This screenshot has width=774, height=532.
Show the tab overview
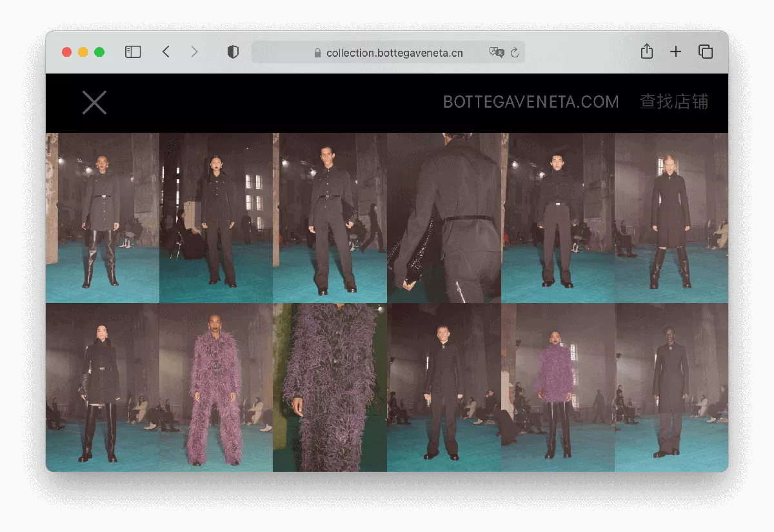[x=706, y=52]
